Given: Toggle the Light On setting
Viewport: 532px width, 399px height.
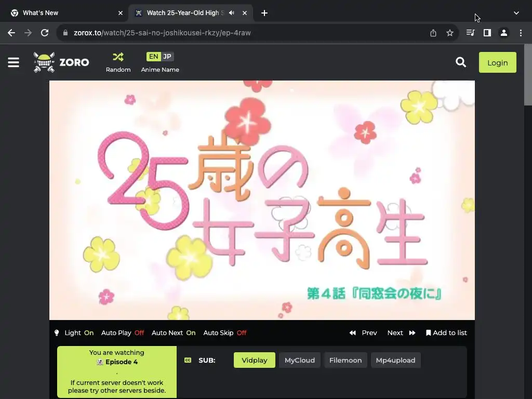Looking at the screenshot, I should pos(79,333).
